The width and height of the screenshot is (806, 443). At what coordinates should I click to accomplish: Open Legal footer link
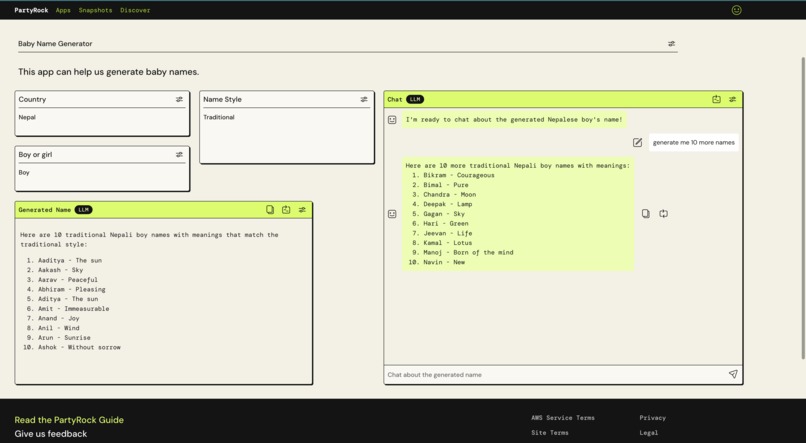point(649,433)
